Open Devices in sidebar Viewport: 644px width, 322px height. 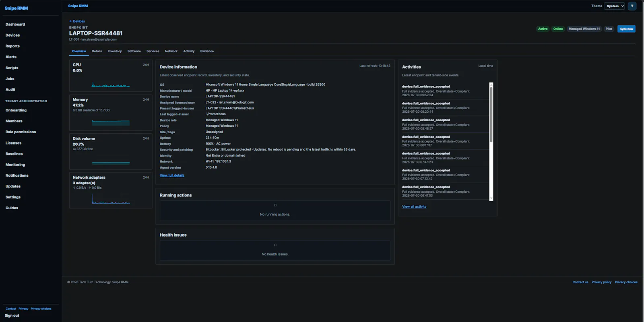click(12, 35)
